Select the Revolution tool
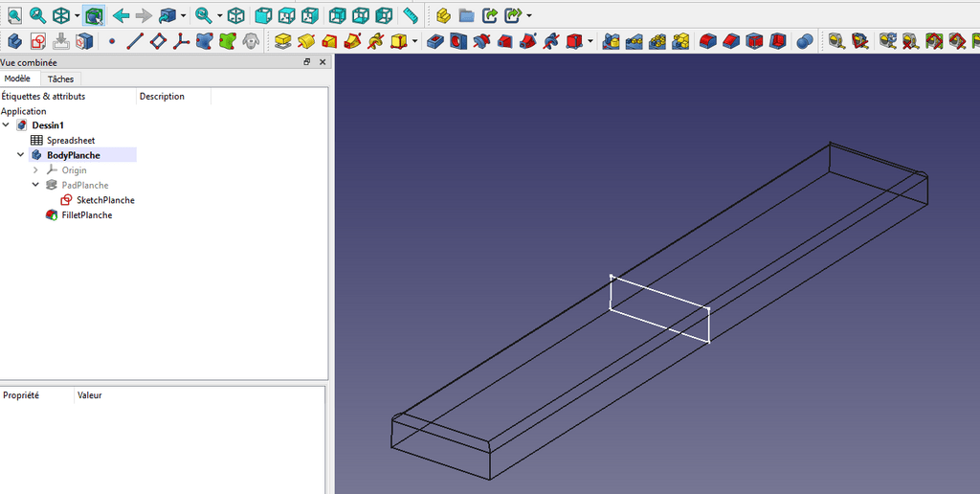Viewport: 980px width, 494px height. click(306, 41)
